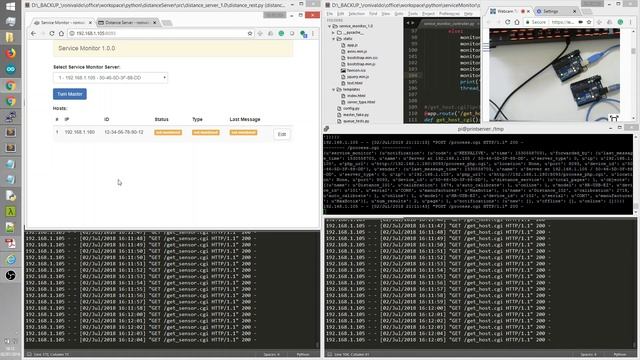
Task: Click the camera permission icon in Webcam address bar
Action: (x=580, y=22)
